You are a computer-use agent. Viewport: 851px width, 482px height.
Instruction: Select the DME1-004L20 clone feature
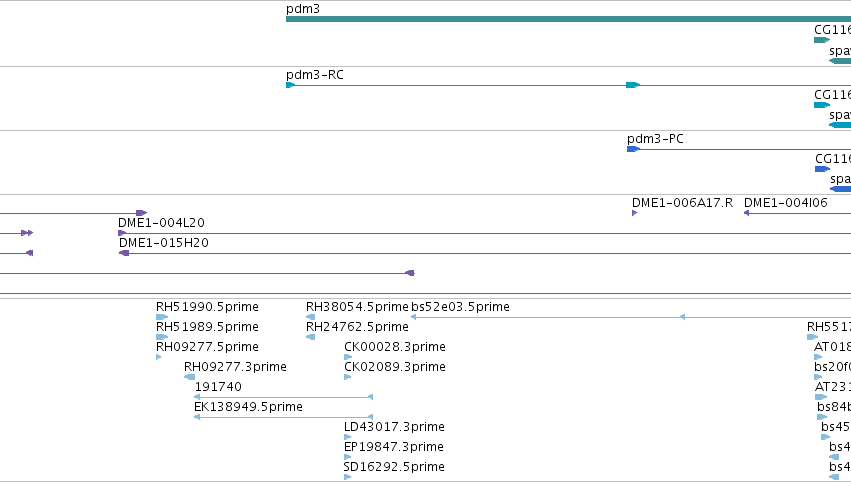click(484, 233)
